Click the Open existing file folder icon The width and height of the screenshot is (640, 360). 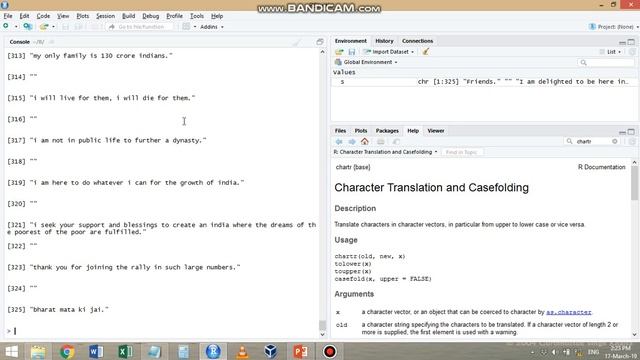click(44, 27)
